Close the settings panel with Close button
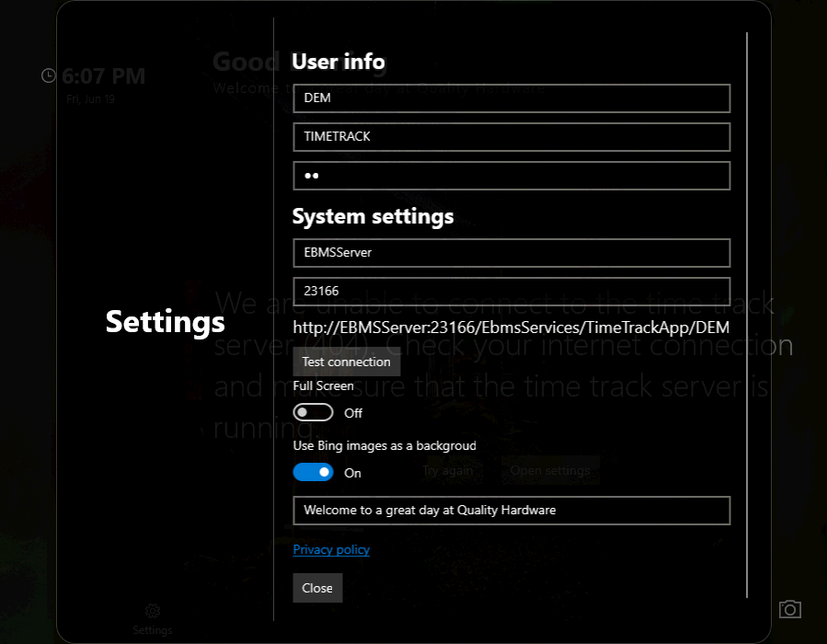The height and width of the screenshot is (644, 827). click(x=317, y=588)
